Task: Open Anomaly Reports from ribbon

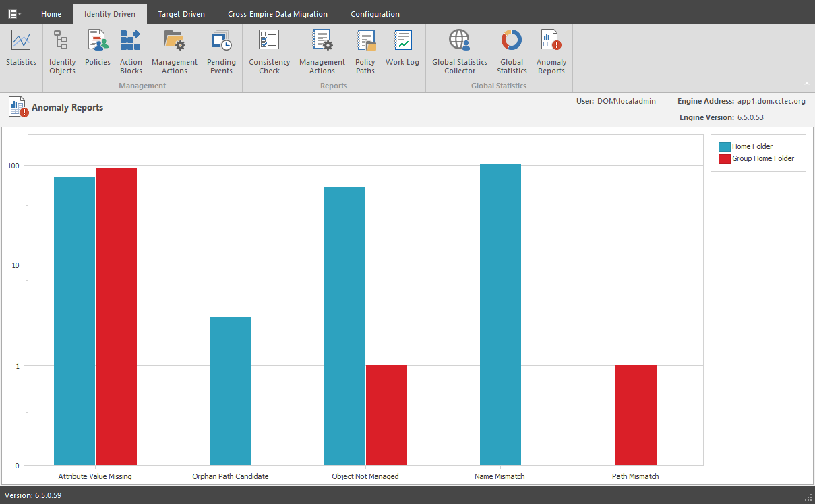Action: [551, 51]
